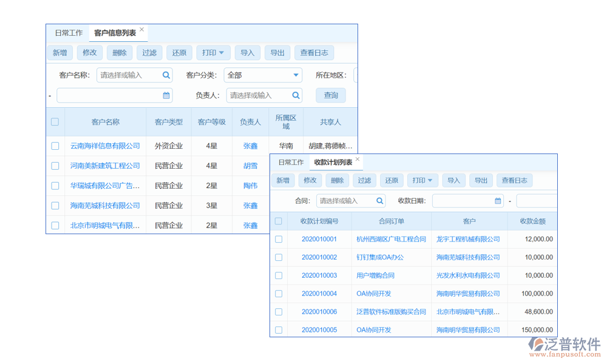Open 打印 dropdown in payment plan toolbar
Screen dimensions: 607x364
tap(422, 180)
